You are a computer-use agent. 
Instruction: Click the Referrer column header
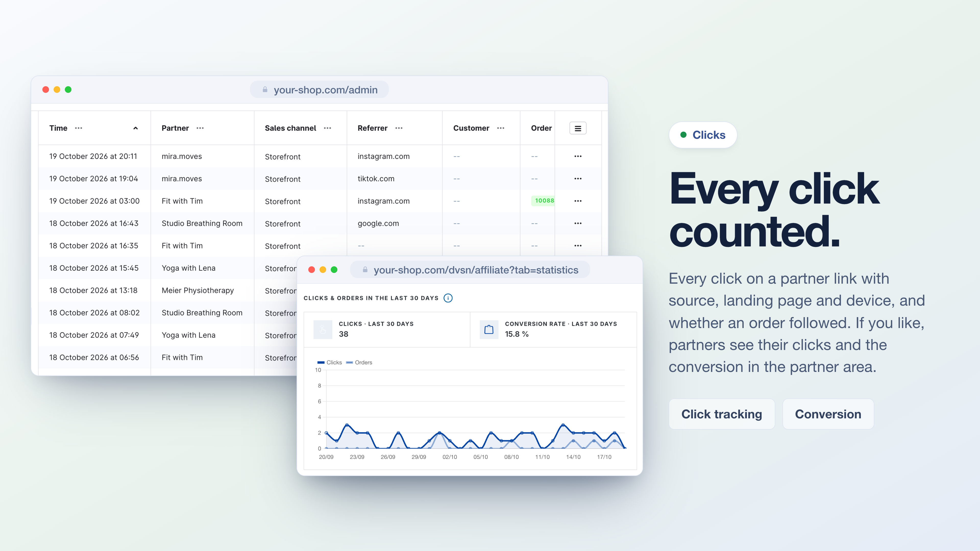372,128
